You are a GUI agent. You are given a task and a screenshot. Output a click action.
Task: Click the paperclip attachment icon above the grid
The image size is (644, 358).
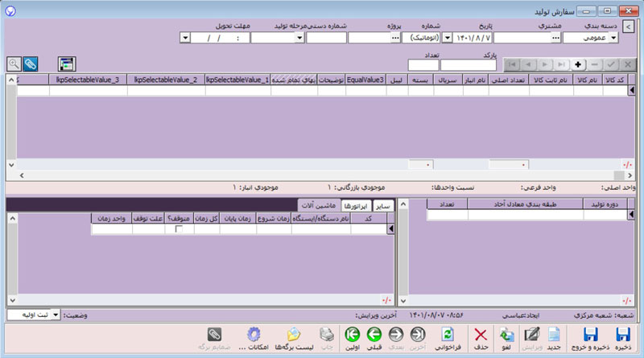pos(31,64)
